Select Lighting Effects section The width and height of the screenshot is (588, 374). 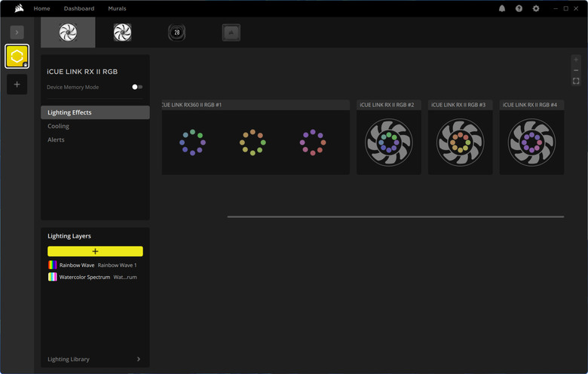click(x=95, y=112)
